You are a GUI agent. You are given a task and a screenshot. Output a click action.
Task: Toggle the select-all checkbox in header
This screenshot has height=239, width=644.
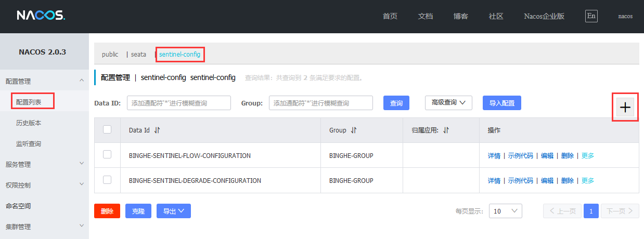pos(107,130)
